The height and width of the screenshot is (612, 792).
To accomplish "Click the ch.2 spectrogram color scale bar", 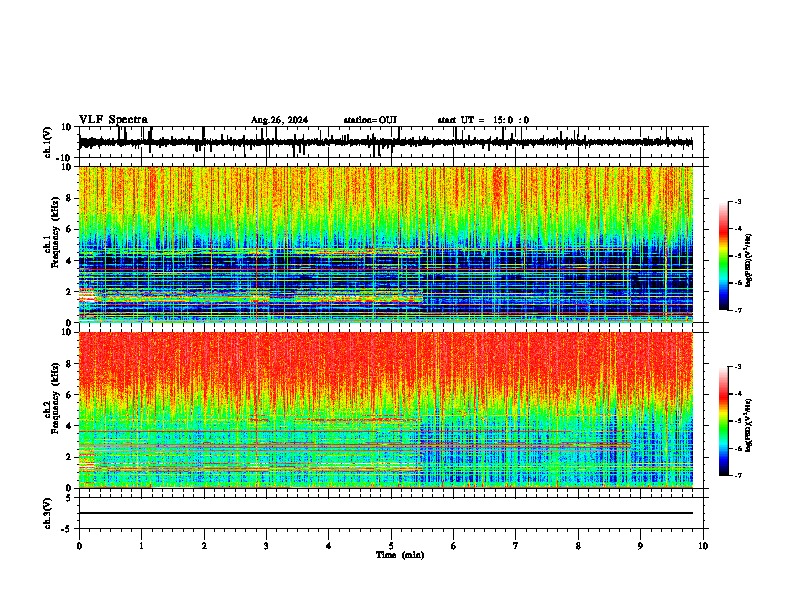I will [x=723, y=421].
